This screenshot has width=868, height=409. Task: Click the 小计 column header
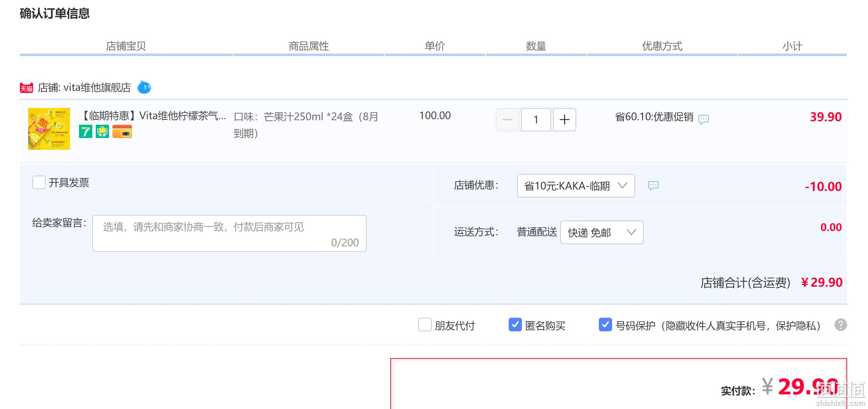coord(792,46)
